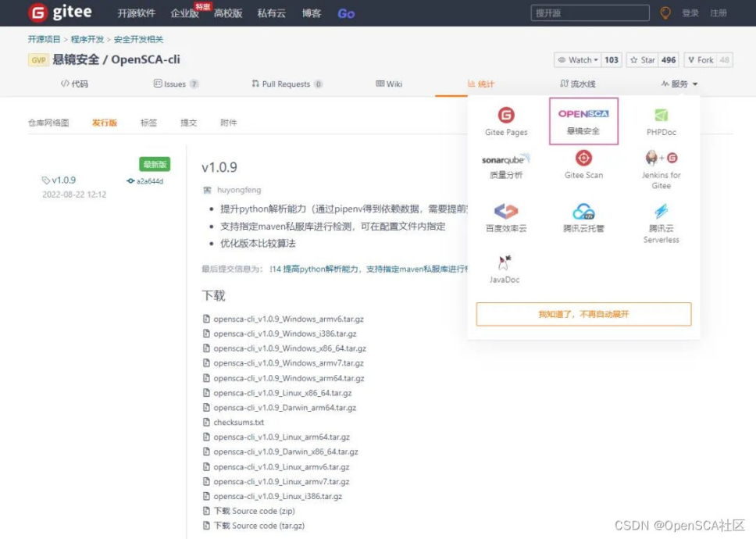The width and height of the screenshot is (756, 539).
Task: Open the Gitee Pages service icon
Action: pos(506,115)
